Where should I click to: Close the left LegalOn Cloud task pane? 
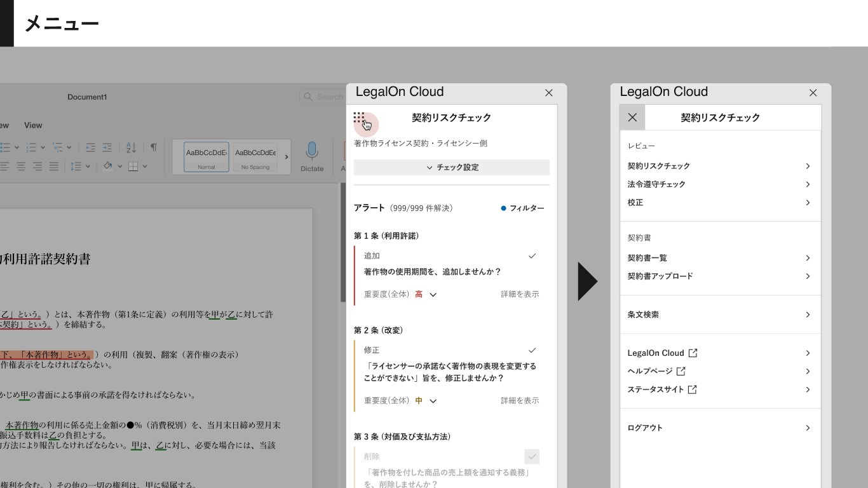549,93
